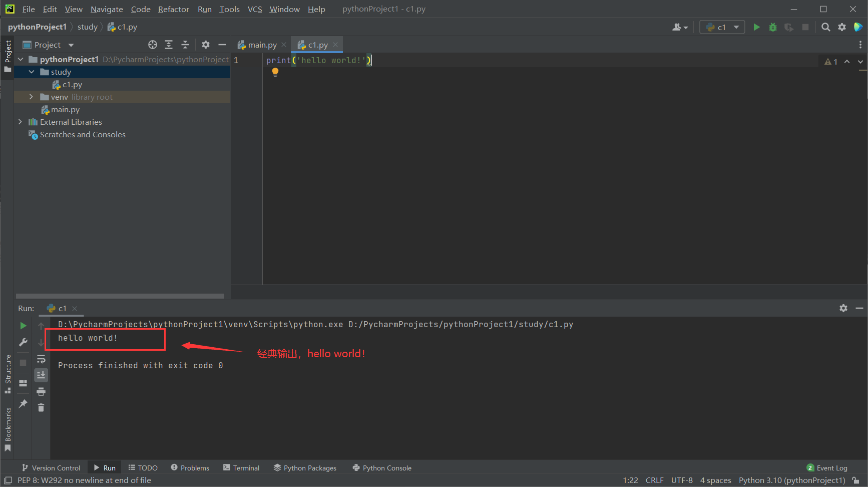
Task: Open the Navigate menu
Action: click(107, 9)
